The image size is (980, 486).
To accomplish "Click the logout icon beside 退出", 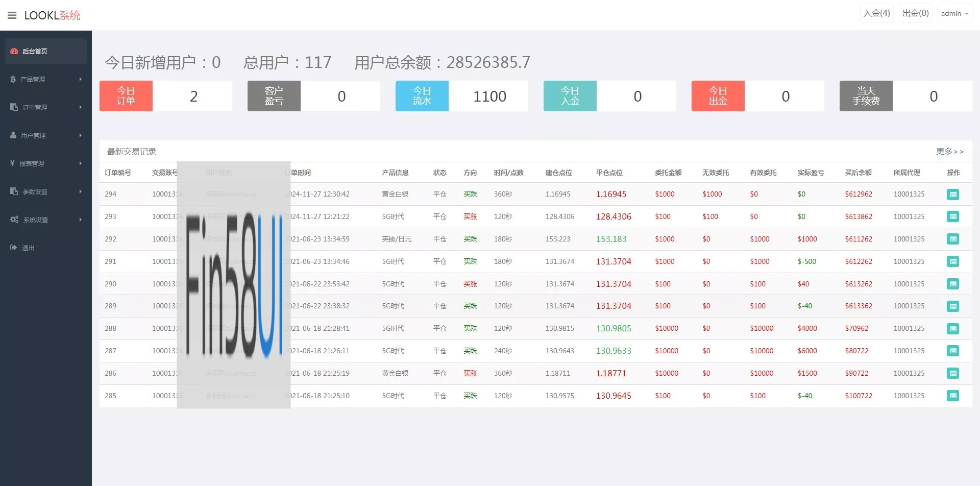I will click(x=14, y=248).
